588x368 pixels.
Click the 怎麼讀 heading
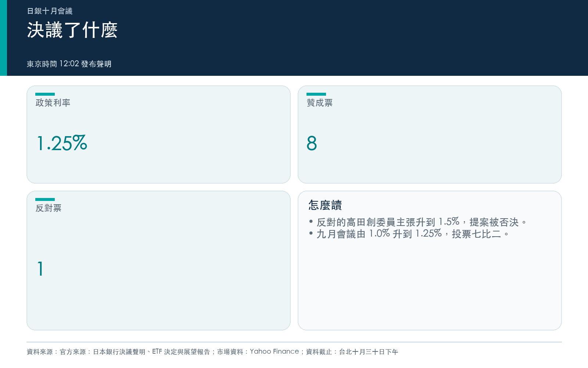point(325,205)
